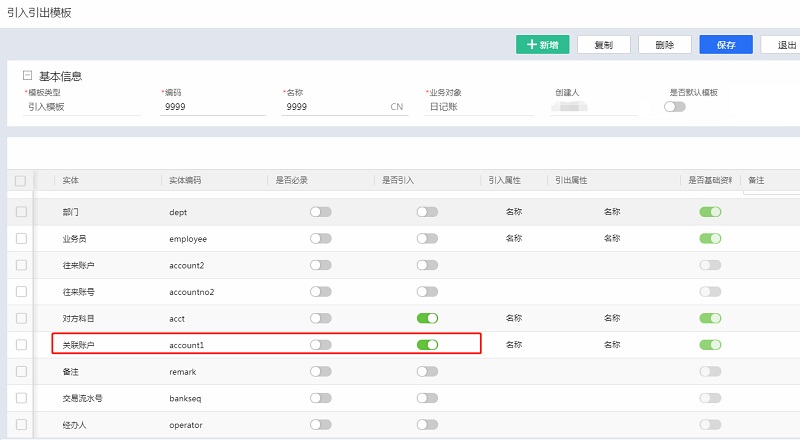This screenshot has height=440, width=800.
Task: Open the 模板类型 dropdown field
Action: (82, 106)
